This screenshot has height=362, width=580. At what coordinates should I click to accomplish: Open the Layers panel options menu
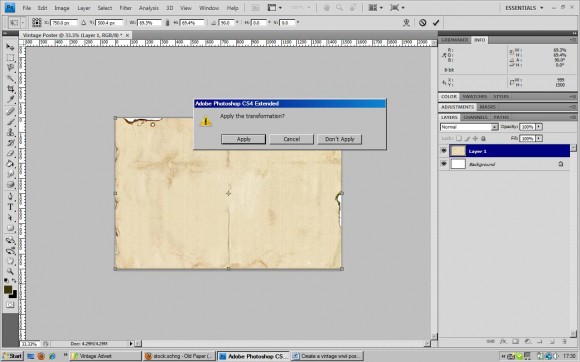point(572,117)
